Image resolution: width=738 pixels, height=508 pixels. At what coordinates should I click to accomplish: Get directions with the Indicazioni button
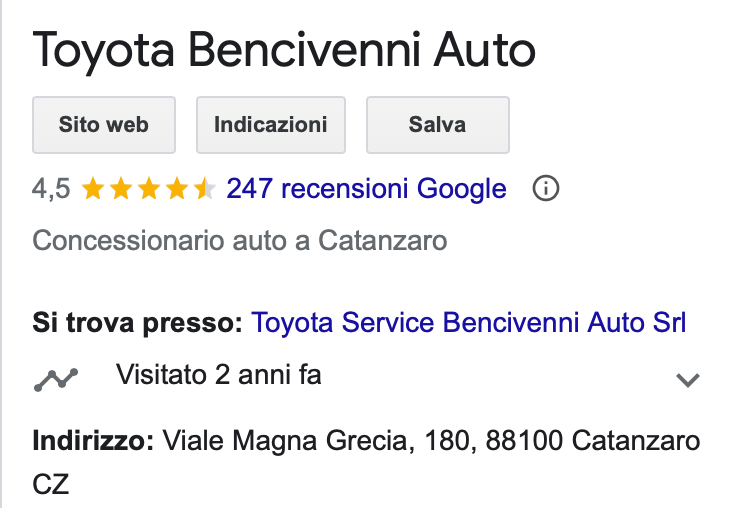[271, 125]
